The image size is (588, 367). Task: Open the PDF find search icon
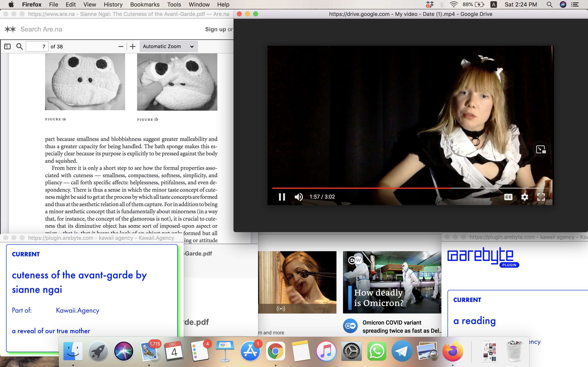click(19, 46)
